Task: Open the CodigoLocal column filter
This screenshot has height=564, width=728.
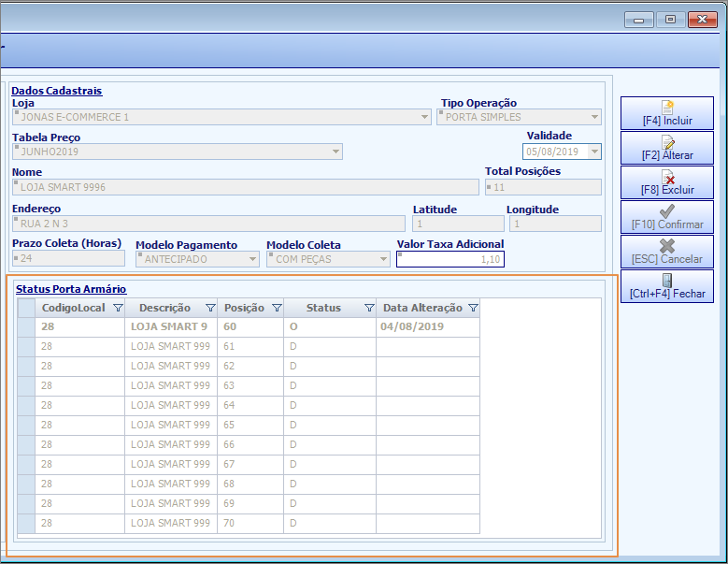Action: (x=118, y=308)
